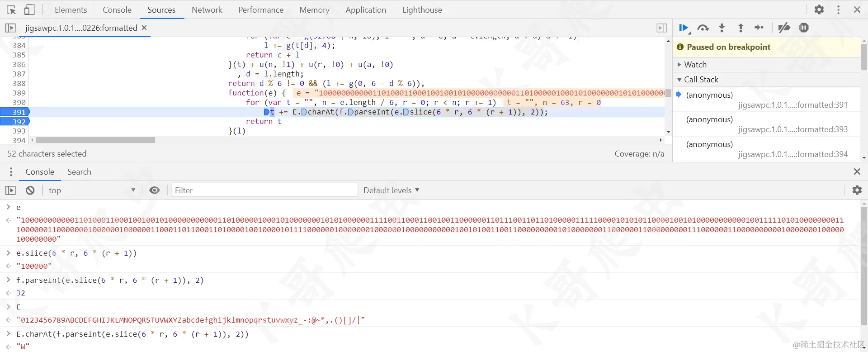Show the file navigator sidebar
This screenshot has height=352, width=868.
click(10, 28)
